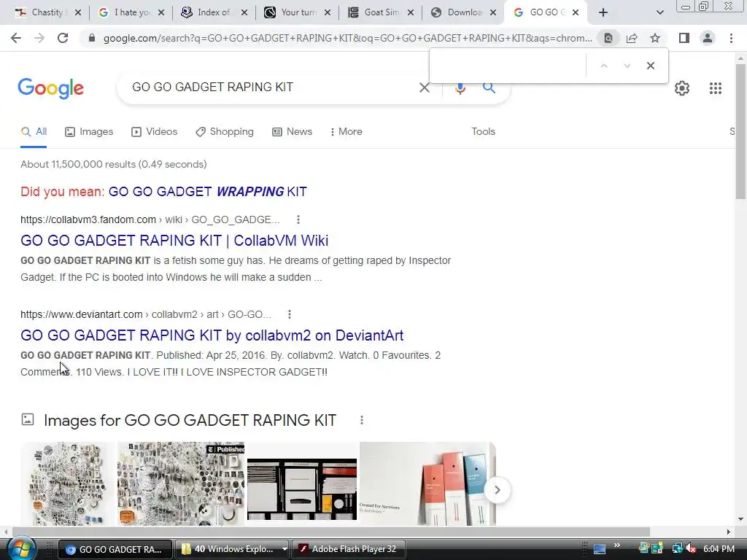This screenshot has width=747, height=560.
Task: Share this page from the address bar
Action: [x=632, y=38]
